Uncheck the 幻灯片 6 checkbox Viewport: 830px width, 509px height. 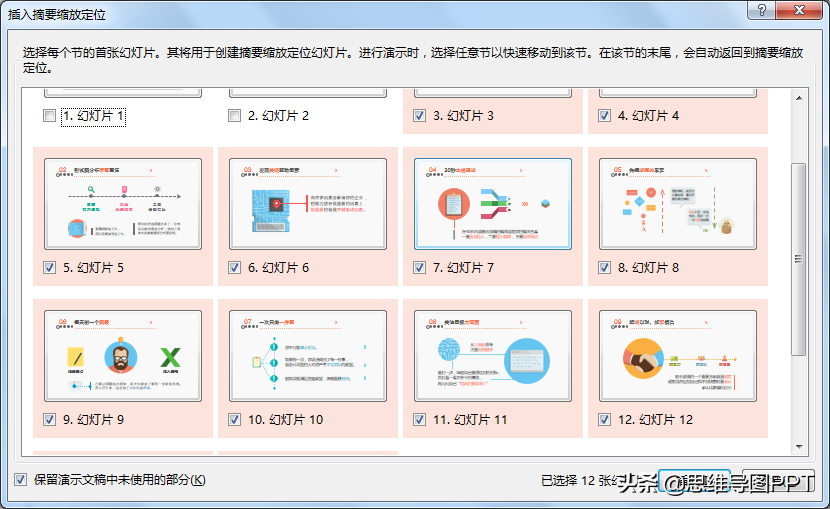(x=234, y=268)
